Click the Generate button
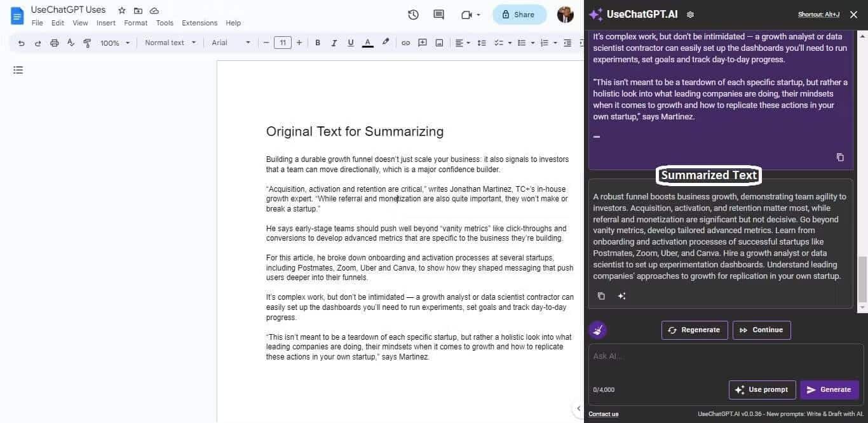The height and width of the screenshot is (423, 868). point(829,390)
